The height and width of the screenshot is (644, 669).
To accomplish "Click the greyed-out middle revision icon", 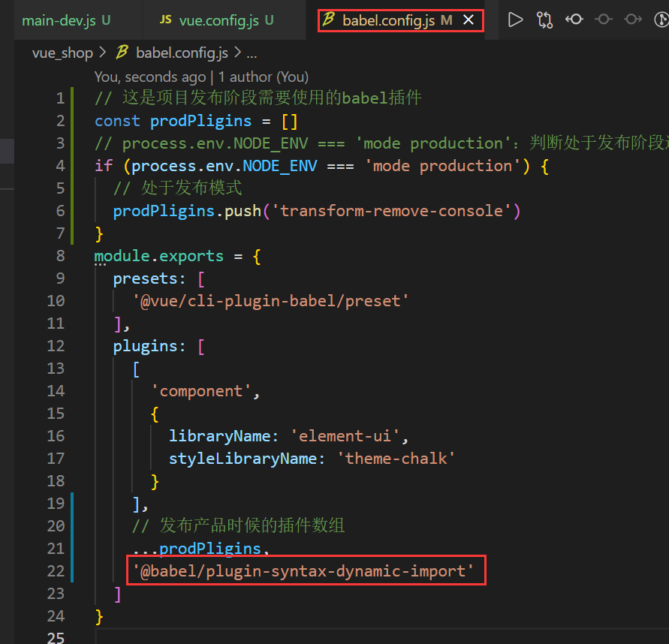I will 603,20.
